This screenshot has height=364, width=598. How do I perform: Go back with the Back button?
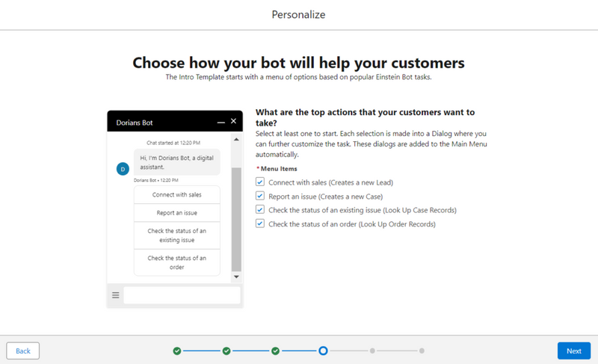[x=23, y=351]
